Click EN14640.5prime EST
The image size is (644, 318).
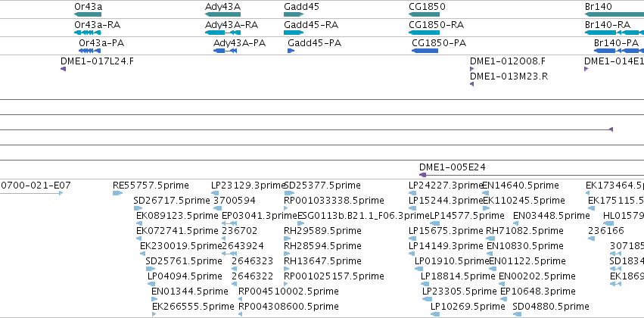click(x=484, y=192)
